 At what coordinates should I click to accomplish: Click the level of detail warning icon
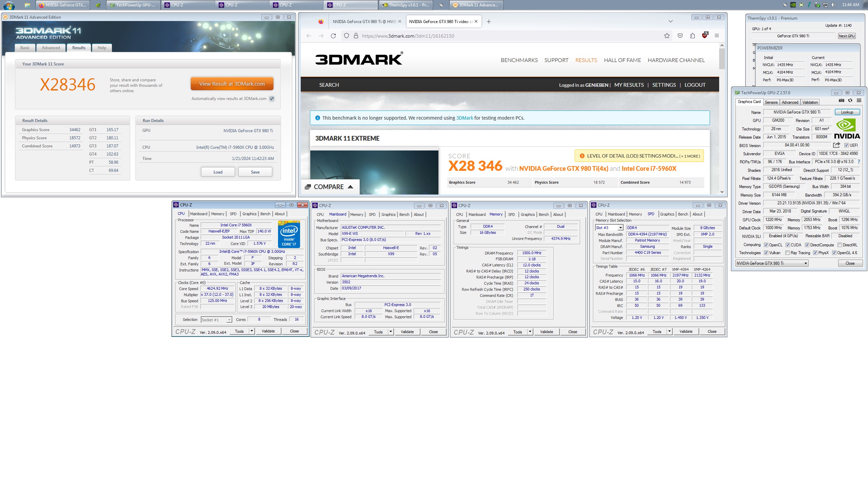[x=582, y=156]
